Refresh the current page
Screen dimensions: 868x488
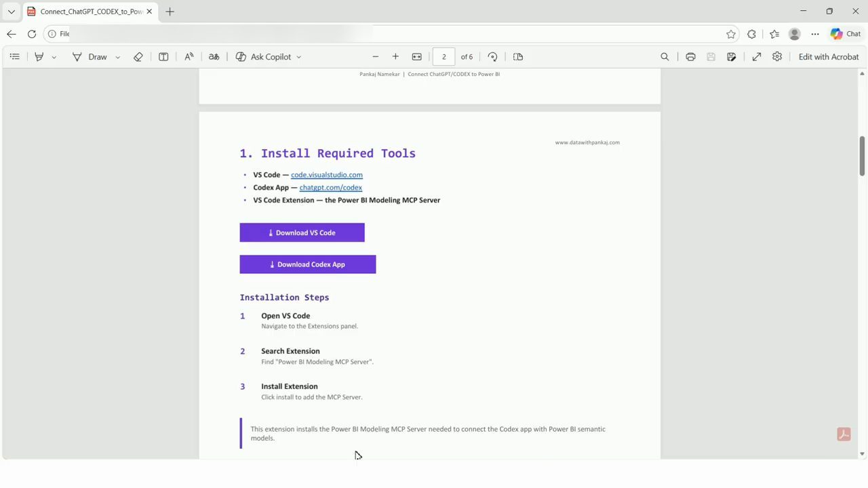(x=32, y=34)
